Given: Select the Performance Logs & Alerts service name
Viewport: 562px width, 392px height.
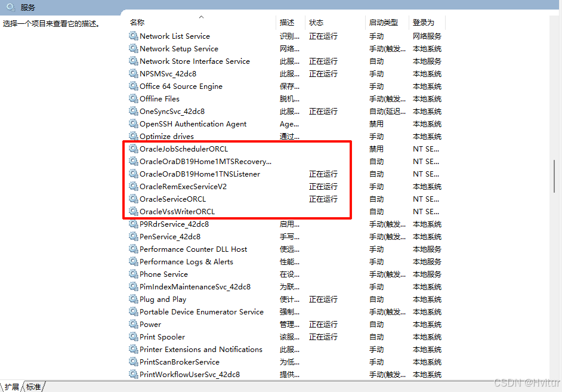Looking at the screenshot, I should click(x=186, y=262).
